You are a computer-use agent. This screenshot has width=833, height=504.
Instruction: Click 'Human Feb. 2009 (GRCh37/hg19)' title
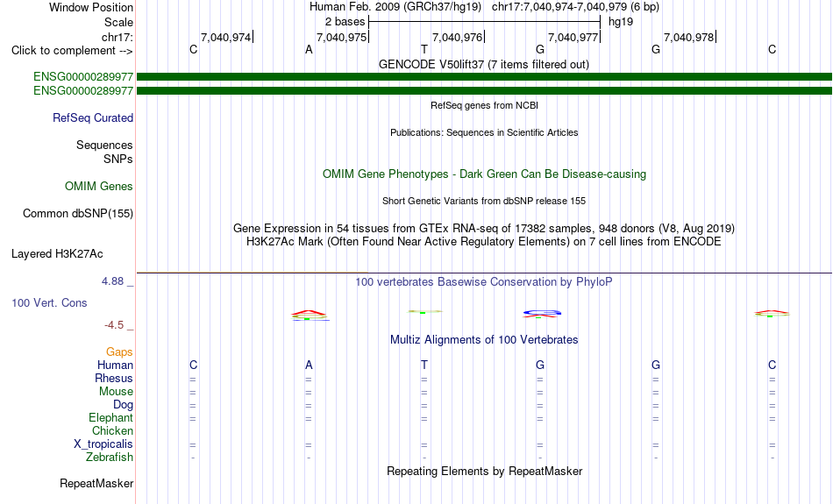(x=395, y=7)
